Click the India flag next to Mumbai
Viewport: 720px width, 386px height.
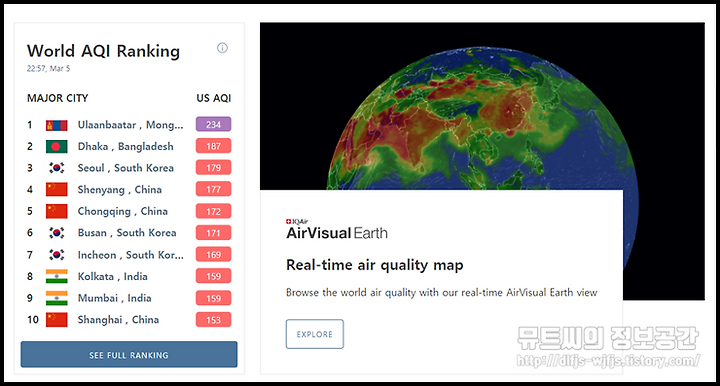pyautogui.click(x=56, y=298)
